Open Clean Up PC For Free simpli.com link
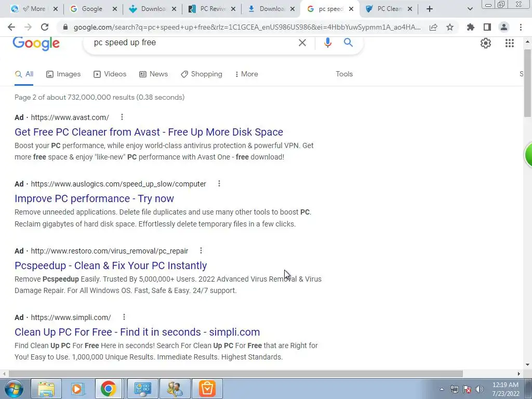 [x=137, y=332]
